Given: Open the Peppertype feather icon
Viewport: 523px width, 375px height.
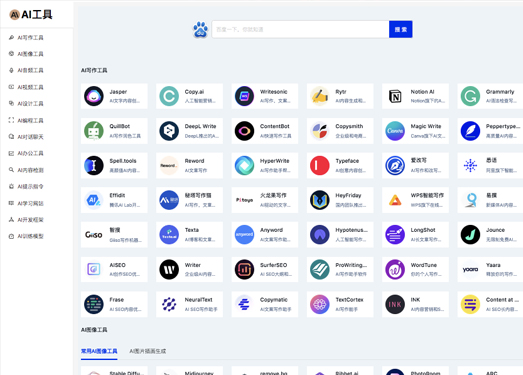Looking at the screenshot, I should point(470,131).
